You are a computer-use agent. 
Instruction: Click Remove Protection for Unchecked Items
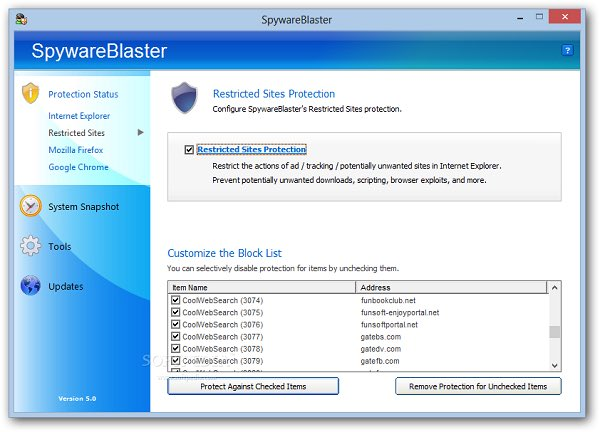478,386
